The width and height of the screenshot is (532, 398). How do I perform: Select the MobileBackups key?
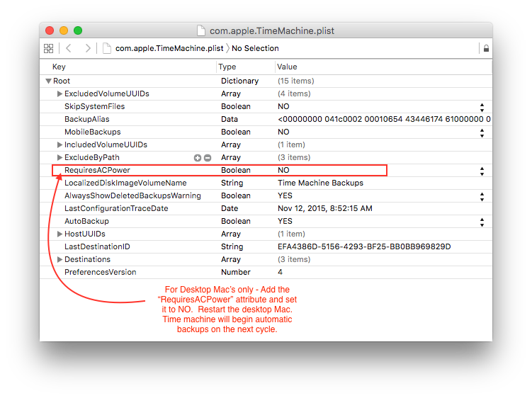(93, 132)
